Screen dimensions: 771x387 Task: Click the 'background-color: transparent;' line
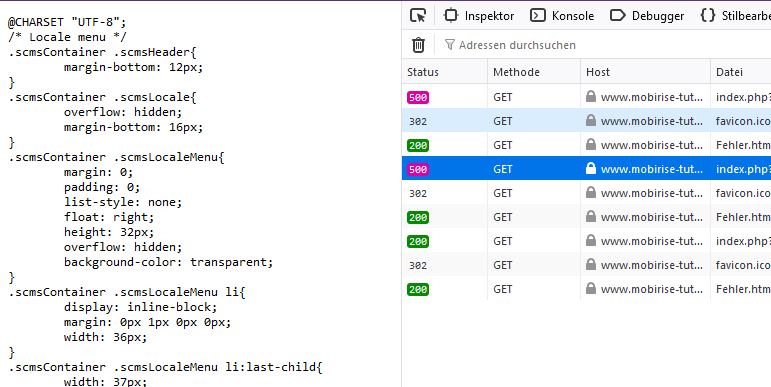168,262
